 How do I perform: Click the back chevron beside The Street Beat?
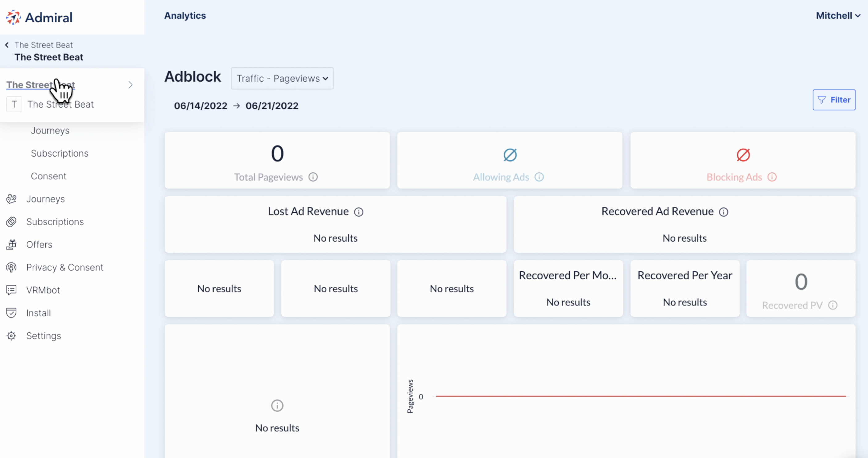(7, 45)
